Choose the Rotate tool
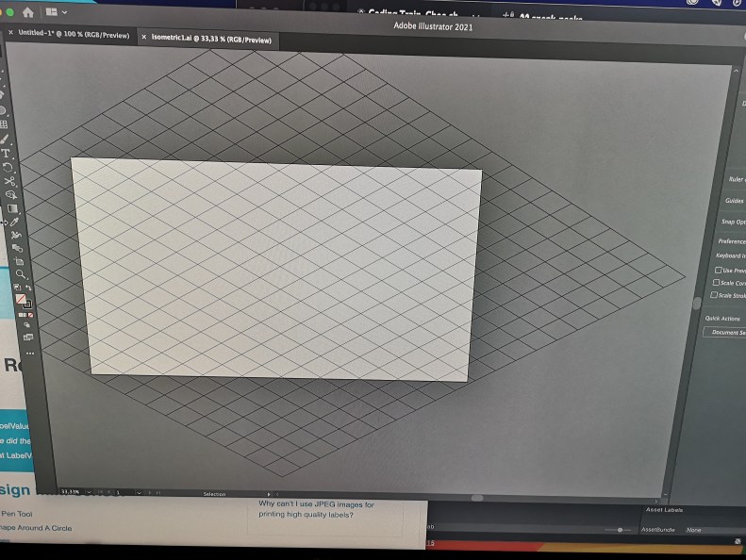The height and width of the screenshot is (560, 746). (x=8, y=167)
